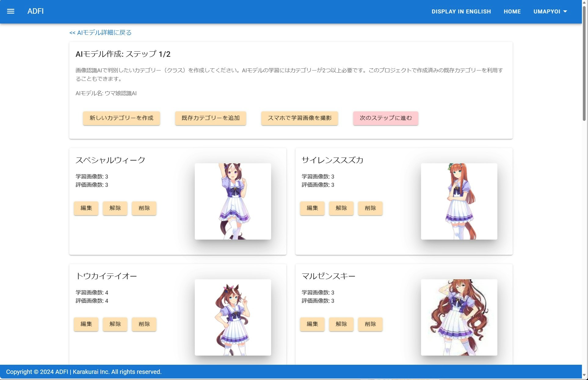
Task: Delete the トウカイテイオー category
Action: click(144, 324)
